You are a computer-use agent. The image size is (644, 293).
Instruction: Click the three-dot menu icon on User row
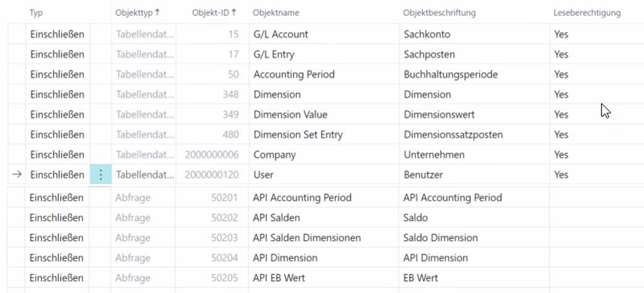pos(101,175)
